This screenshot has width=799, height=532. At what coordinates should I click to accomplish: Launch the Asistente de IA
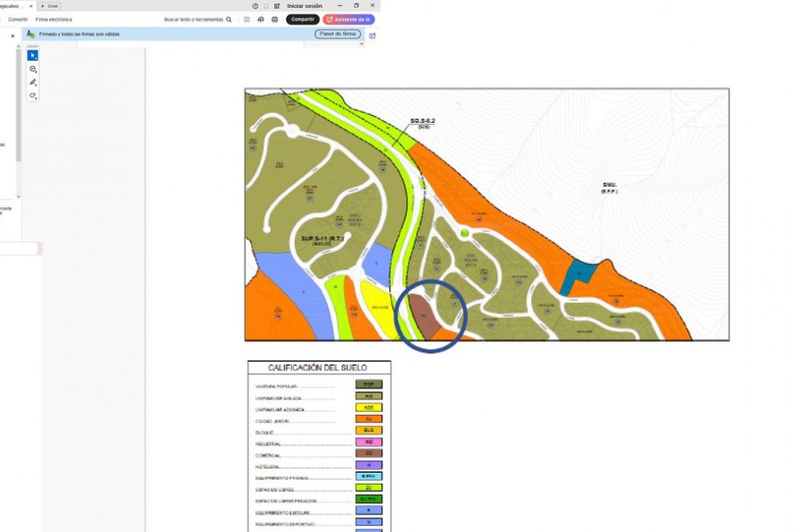348,19
